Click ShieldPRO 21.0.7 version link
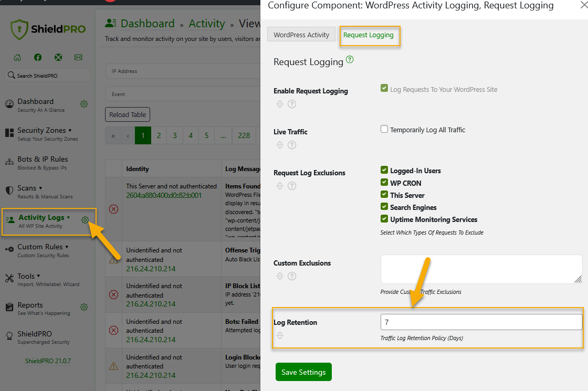588x391 pixels. [x=48, y=361]
